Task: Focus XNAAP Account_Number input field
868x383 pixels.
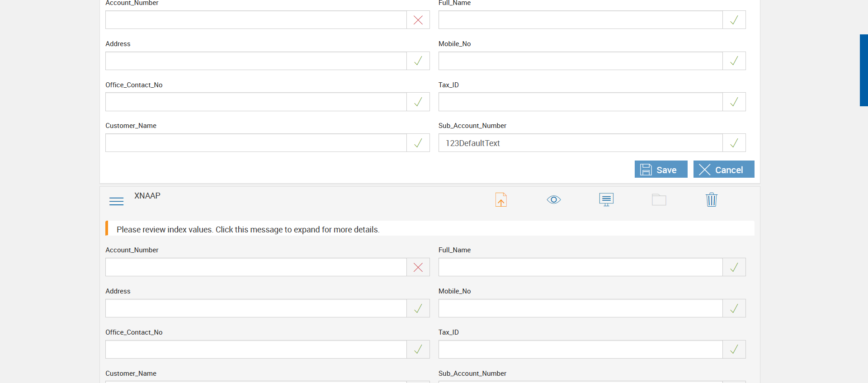Action: [x=256, y=267]
